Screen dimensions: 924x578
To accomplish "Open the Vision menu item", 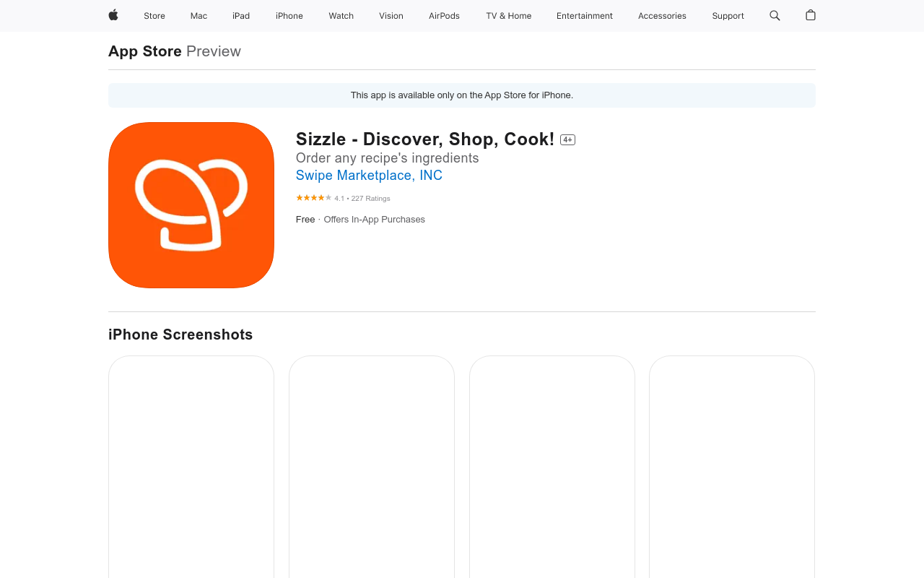I will 391,16.
